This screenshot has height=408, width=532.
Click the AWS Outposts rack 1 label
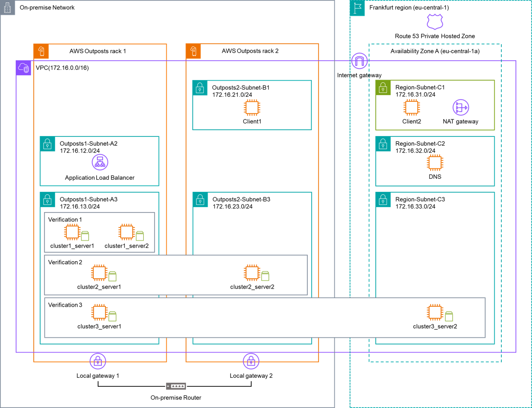tap(98, 51)
